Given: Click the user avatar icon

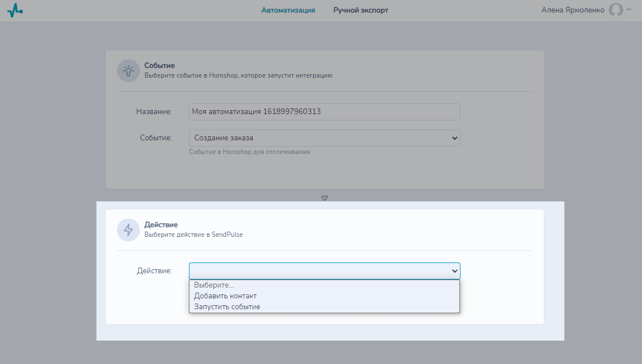Looking at the screenshot, I should coord(616,10).
